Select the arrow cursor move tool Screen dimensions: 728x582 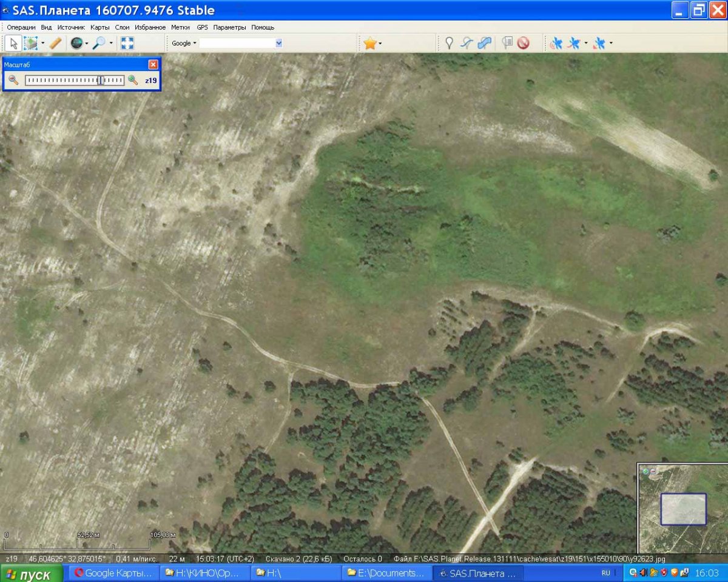pyautogui.click(x=13, y=43)
